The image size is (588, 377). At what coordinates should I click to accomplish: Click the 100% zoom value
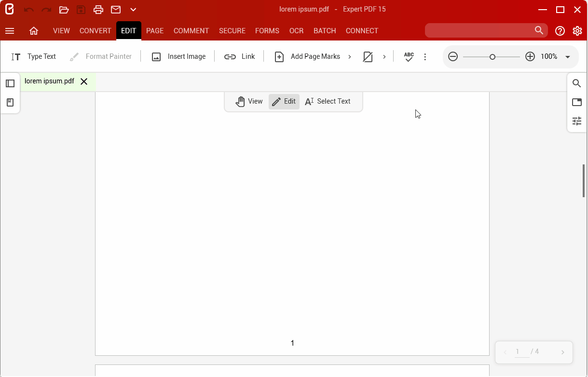coord(549,56)
